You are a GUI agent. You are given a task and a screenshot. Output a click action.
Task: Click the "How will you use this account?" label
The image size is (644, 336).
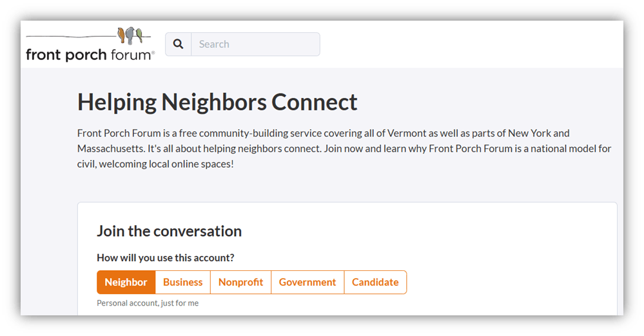tap(165, 258)
